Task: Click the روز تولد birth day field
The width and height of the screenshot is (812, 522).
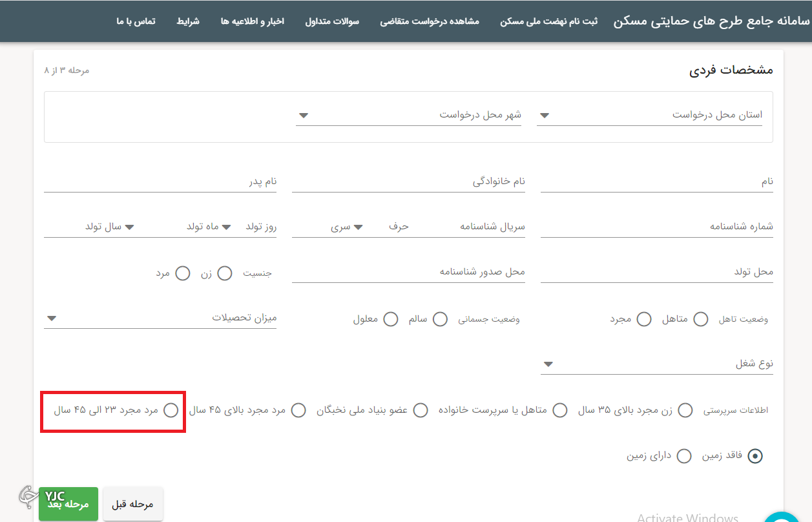Action: point(261,227)
